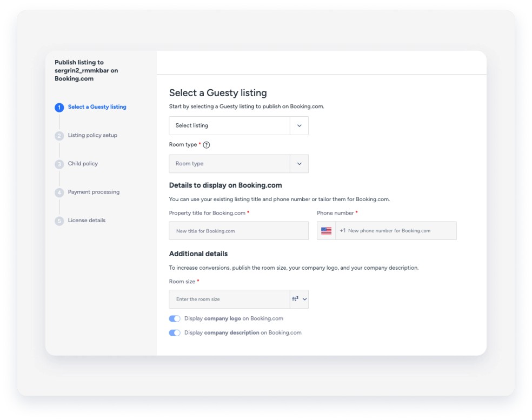Expand the Select listing chevron arrow
Viewport: 532px width, 420px height.
click(300, 125)
